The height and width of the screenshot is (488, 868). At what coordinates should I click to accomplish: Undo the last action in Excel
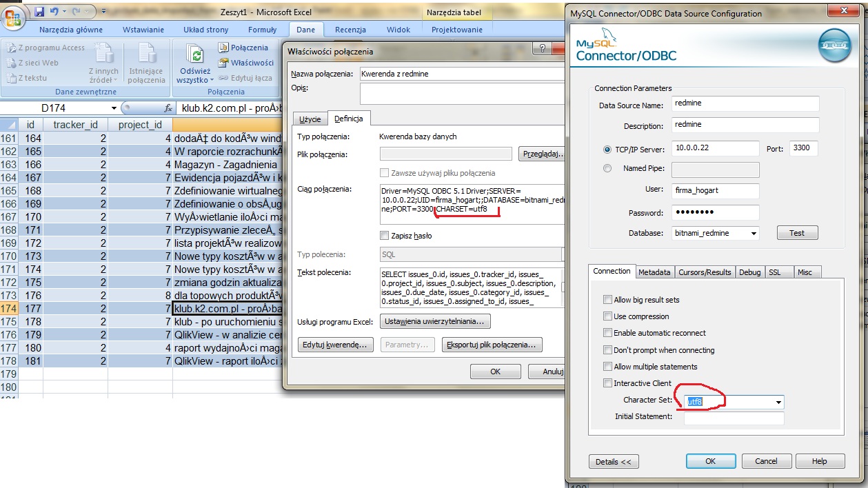click(55, 12)
